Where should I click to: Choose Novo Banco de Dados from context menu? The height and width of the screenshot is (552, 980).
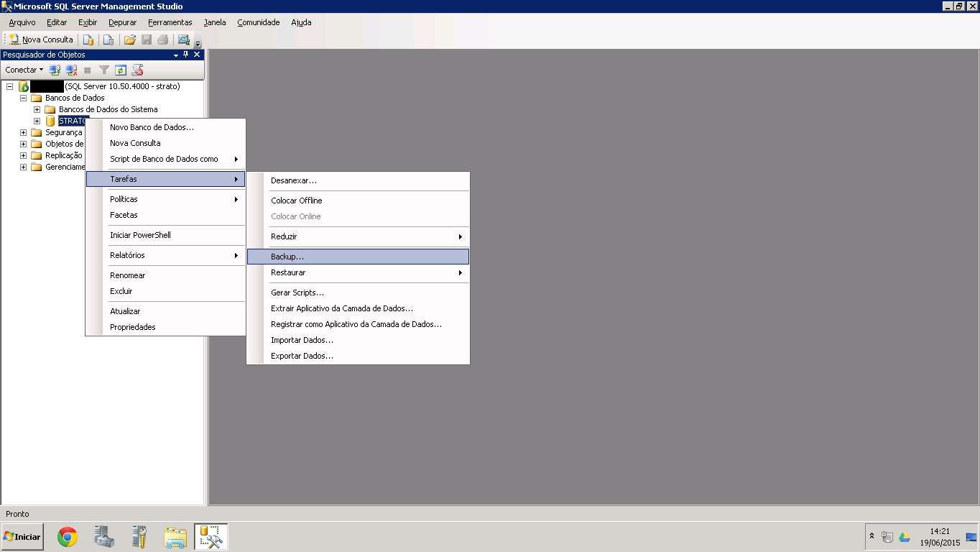pyautogui.click(x=165, y=127)
